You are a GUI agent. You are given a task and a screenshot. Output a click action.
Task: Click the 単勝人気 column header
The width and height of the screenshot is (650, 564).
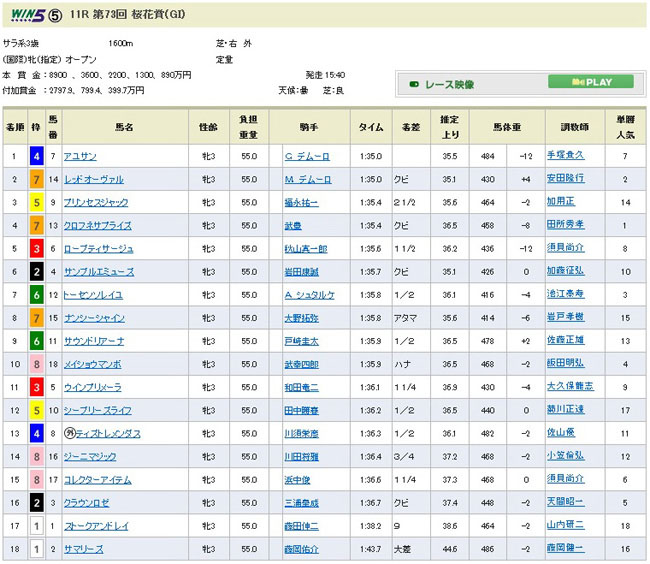(x=624, y=127)
